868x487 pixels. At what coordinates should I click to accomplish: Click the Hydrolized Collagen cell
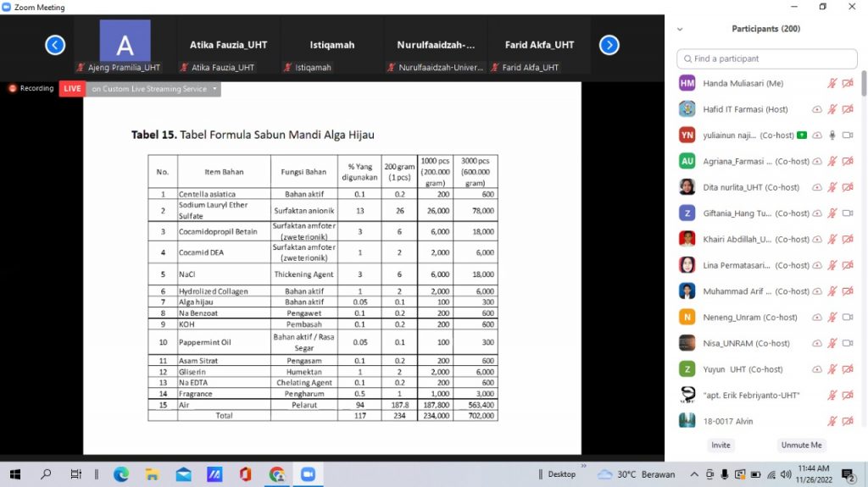224,291
